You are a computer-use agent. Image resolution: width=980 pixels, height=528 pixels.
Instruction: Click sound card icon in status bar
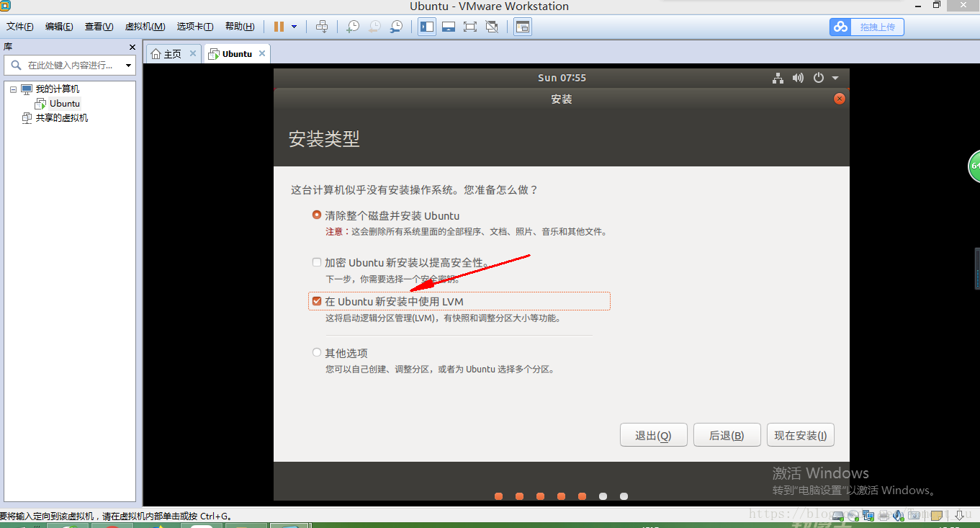tap(898, 516)
